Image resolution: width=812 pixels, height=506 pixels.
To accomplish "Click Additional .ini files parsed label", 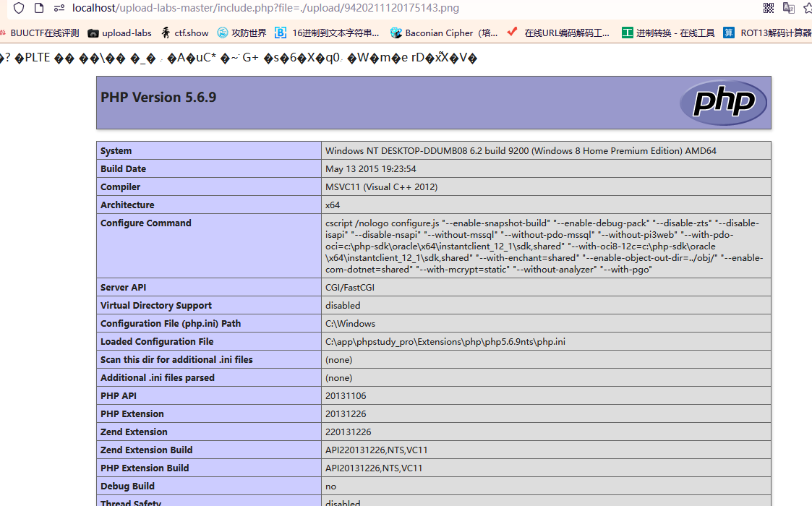I will click(158, 377).
